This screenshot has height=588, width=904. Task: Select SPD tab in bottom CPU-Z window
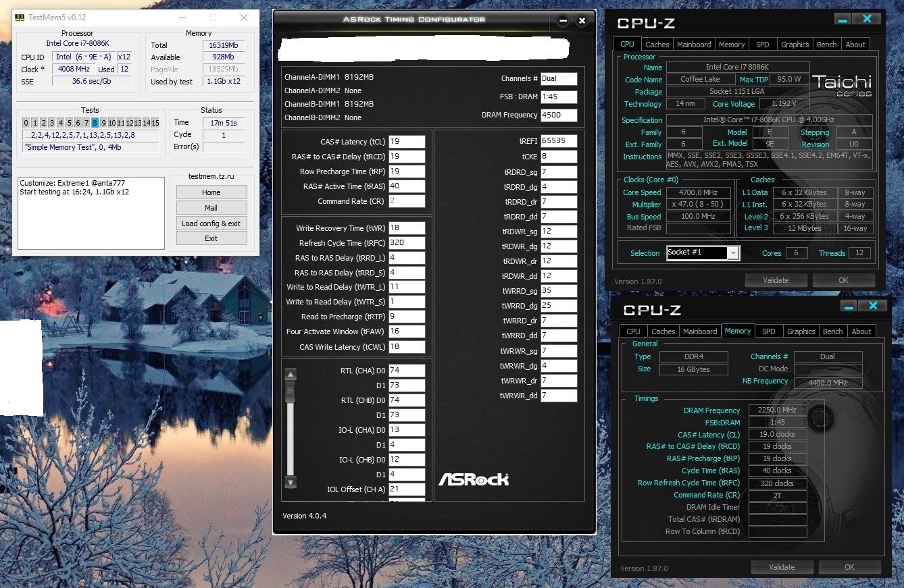(768, 331)
